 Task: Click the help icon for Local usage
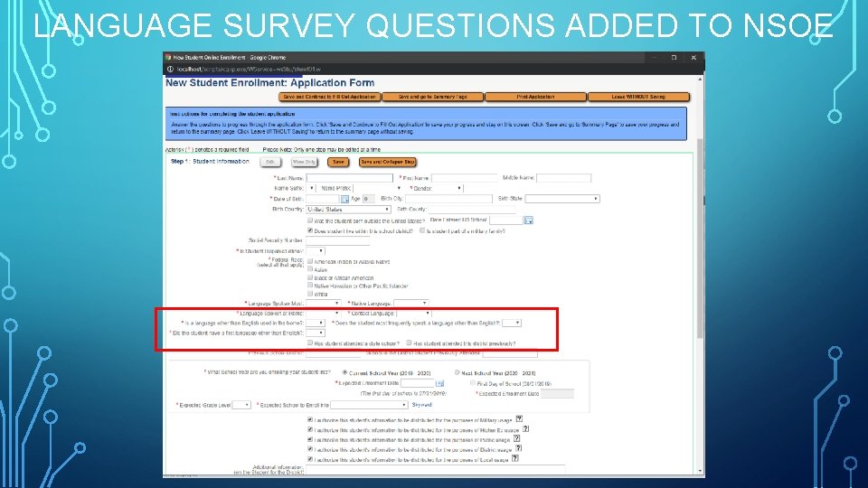click(514, 459)
